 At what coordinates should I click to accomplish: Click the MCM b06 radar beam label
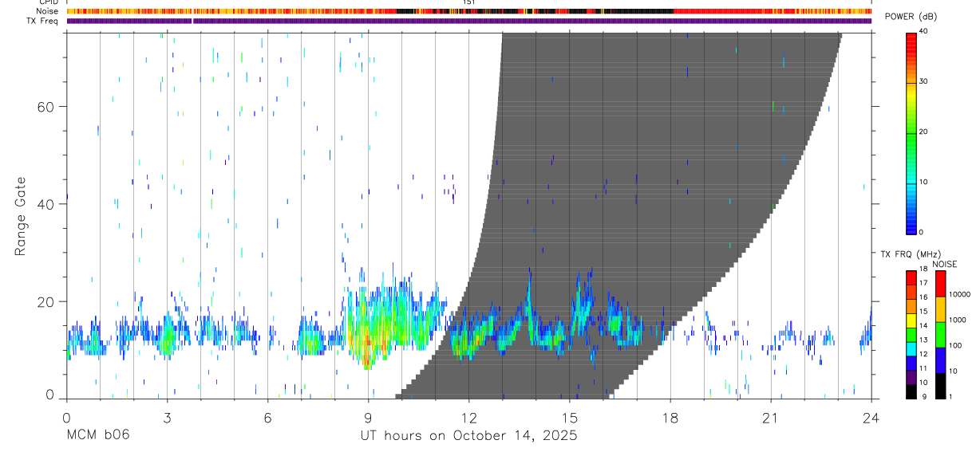click(x=98, y=435)
